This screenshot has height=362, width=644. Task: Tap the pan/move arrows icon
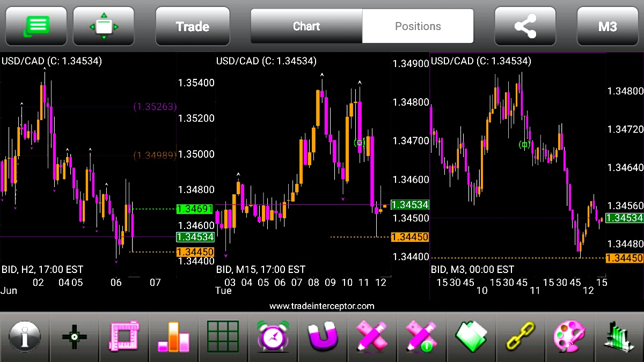(x=104, y=26)
